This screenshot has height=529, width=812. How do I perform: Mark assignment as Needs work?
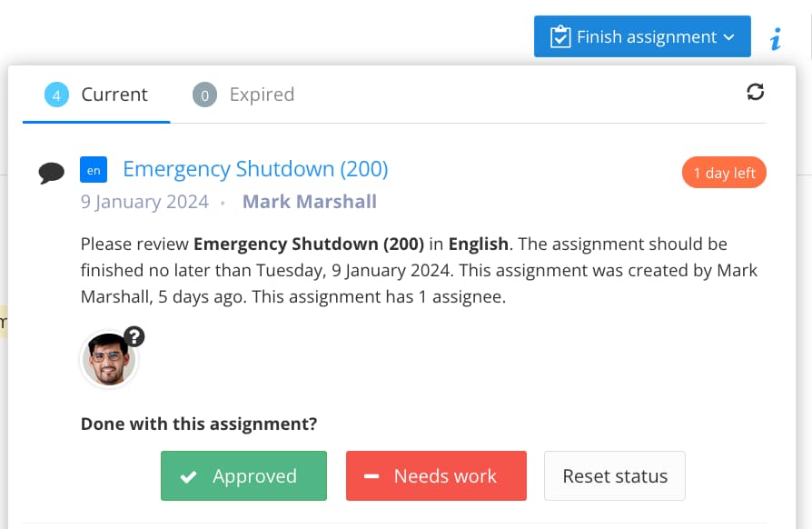click(x=436, y=475)
